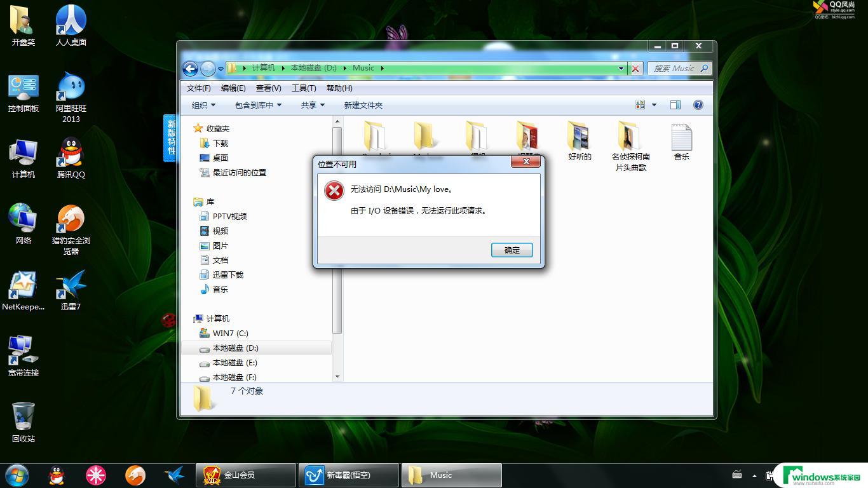Click the 搜索 Music search field
This screenshot has width=868, height=488.
click(679, 68)
